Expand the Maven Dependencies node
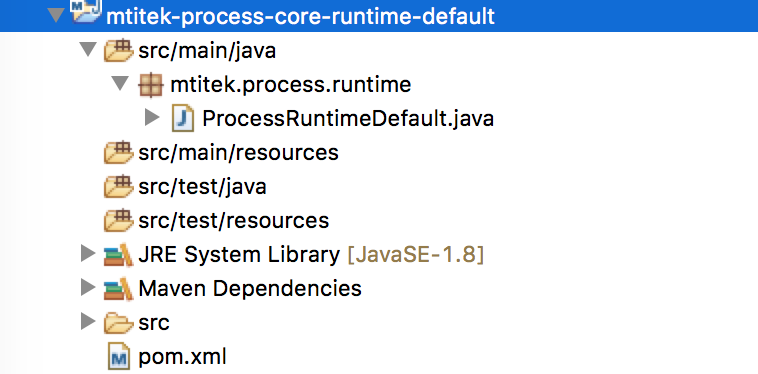Screen dimensions: 758x374 88,288
